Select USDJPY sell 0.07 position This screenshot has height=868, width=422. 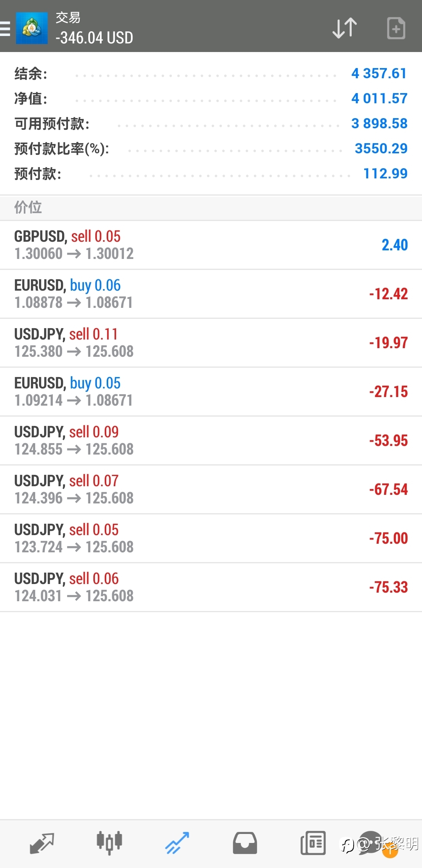(211, 489)
